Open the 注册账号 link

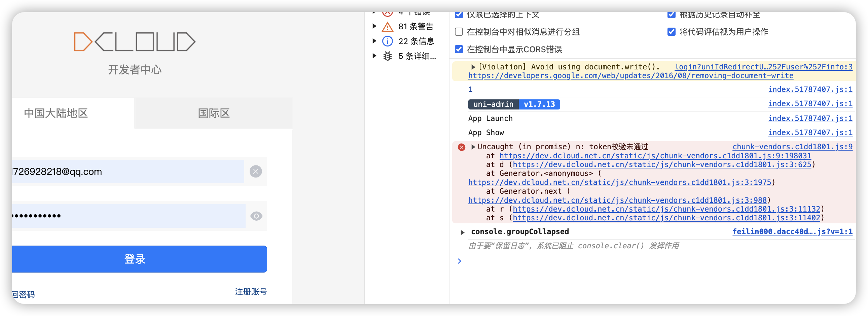click(x=251, y=291)
